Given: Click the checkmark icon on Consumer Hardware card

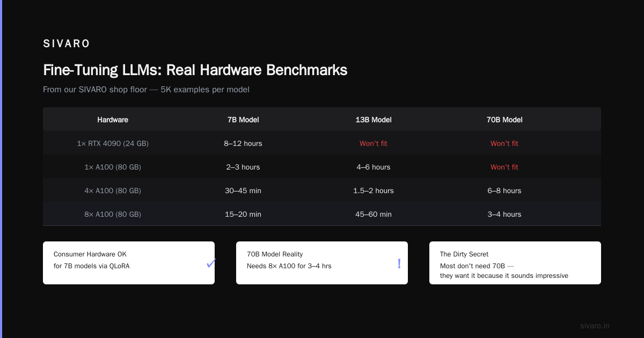Looking at the screenshot, I should point(211,263).
